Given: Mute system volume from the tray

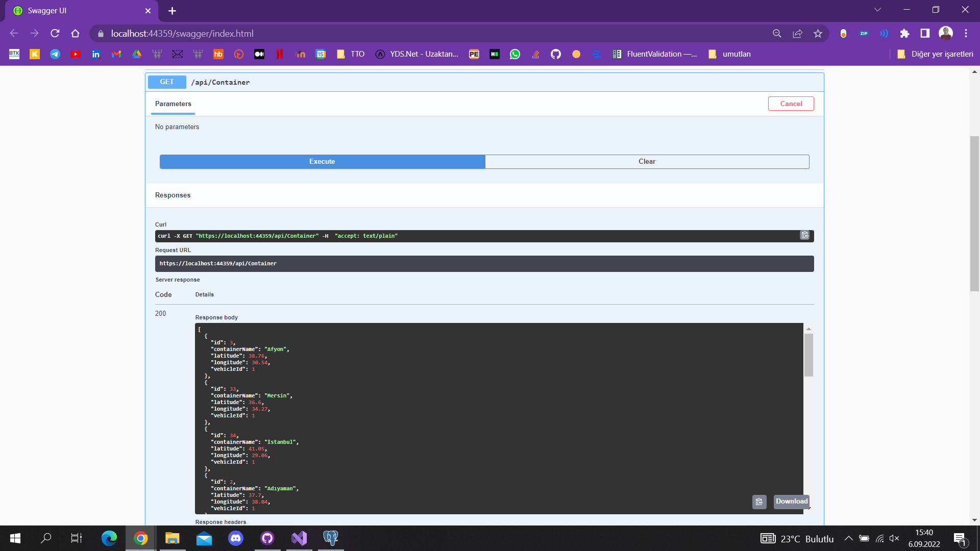Looking at the screenshot, I should click(x=895, y=538).
